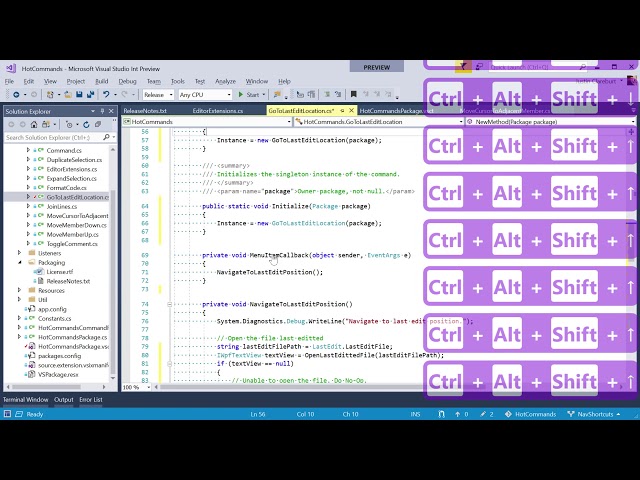The height and width of the screenshot is (480, 640).
Task: Click the Solution Explorer Refresh icon
Action: click(86, 124)
